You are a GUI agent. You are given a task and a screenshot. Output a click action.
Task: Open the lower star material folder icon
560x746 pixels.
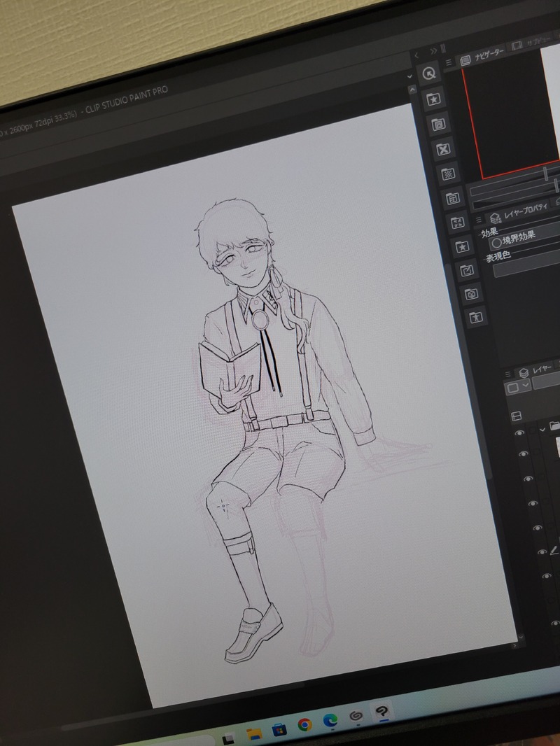(462, 246)
